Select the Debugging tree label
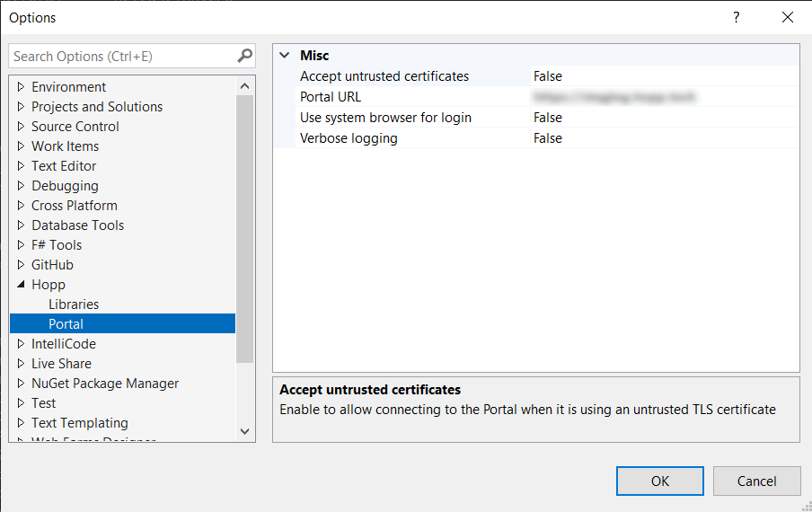Screen dimensions: 812x512 pyautogui.click(x=65, y=185)
